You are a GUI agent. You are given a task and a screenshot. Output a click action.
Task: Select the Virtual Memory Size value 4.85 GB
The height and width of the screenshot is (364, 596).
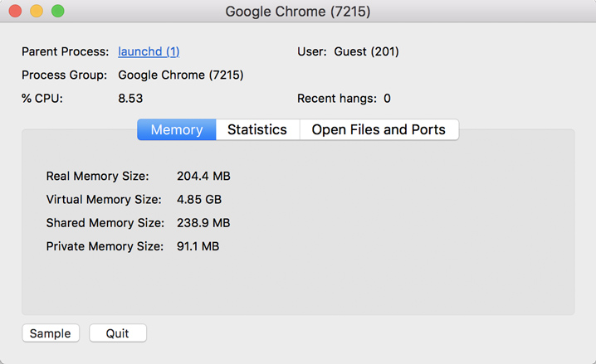[x=199, y=199]
